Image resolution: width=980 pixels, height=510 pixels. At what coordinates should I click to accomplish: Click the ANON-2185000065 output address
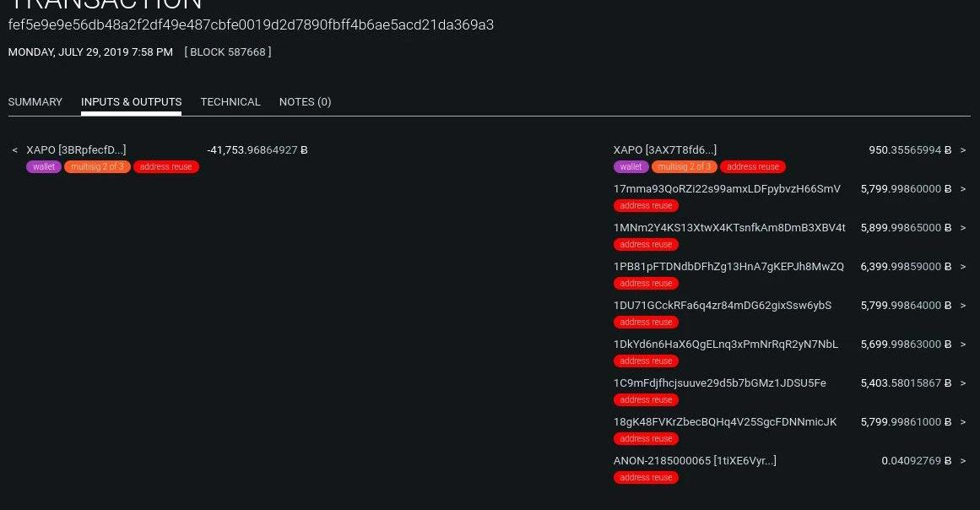tap(695, 461)
